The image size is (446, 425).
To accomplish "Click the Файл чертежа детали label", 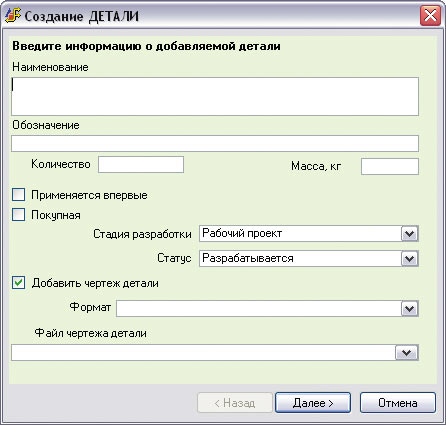I will point(91,333).
